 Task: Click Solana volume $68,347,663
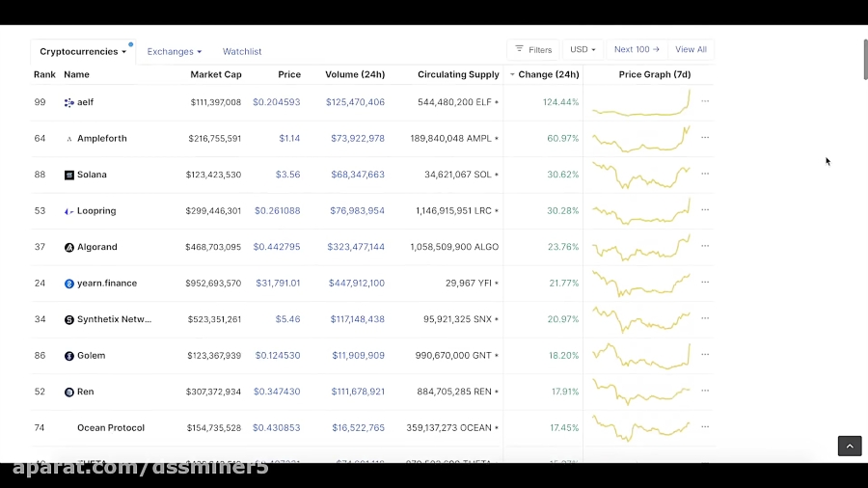358,175
